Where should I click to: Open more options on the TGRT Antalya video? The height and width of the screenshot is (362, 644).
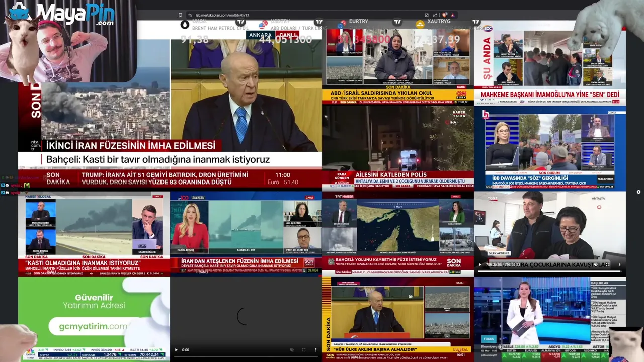tap(620, 264)
